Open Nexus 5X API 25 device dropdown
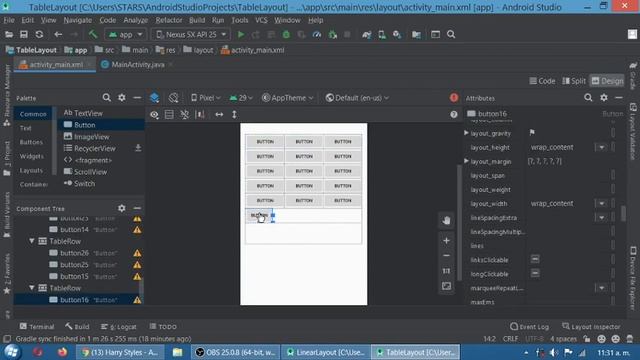 (x=191, y=35)
